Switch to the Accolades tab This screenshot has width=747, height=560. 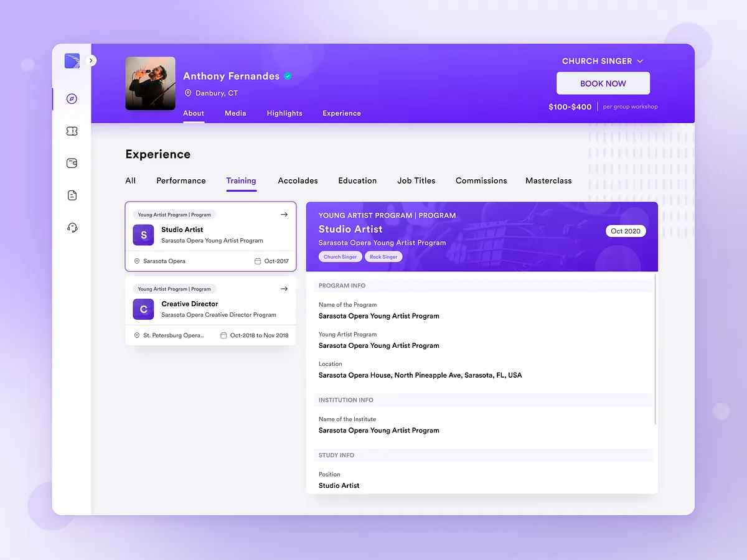[x=298, y=180]
